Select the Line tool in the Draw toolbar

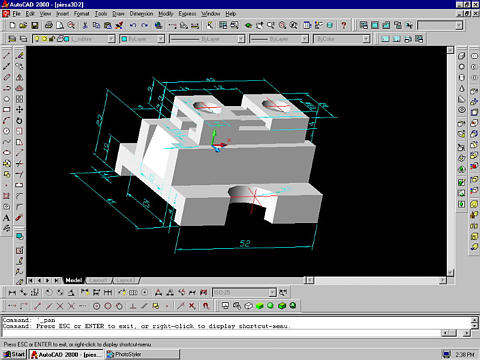click(6, 56)
